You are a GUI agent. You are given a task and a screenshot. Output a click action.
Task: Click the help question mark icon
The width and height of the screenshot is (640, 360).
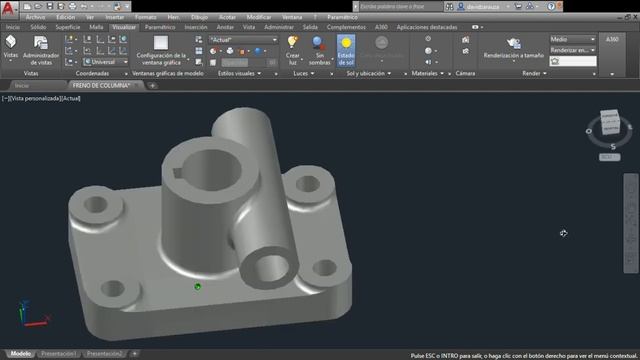(551, 6)
